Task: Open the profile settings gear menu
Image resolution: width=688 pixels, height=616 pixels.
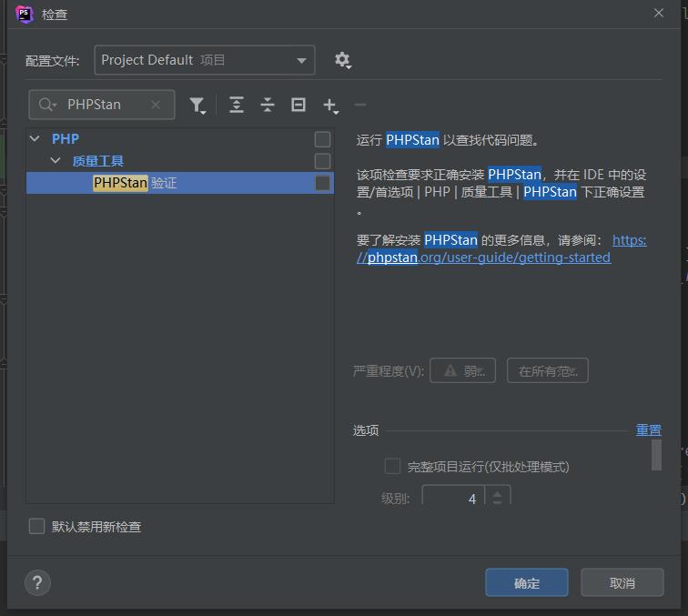Action: tap(343, 60)
